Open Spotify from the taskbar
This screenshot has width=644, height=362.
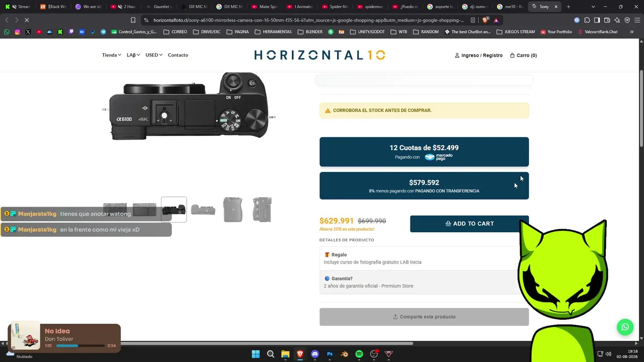tap(359, 354)
